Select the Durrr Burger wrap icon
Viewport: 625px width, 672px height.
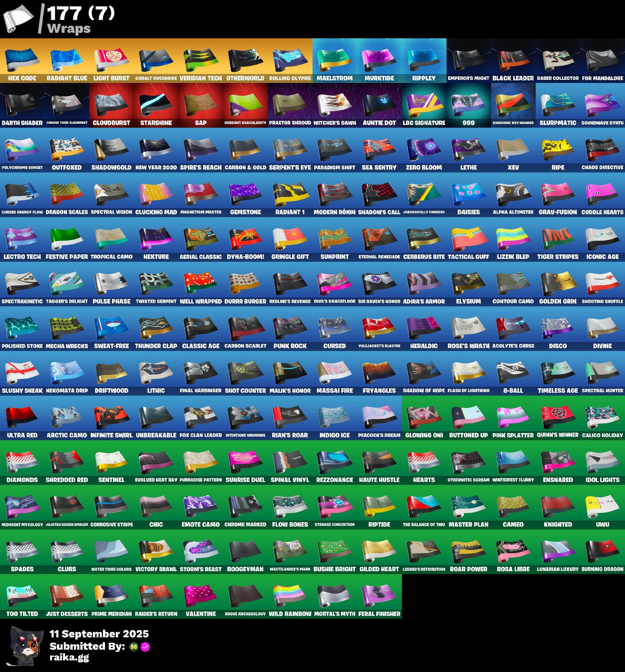coord(245,283)
